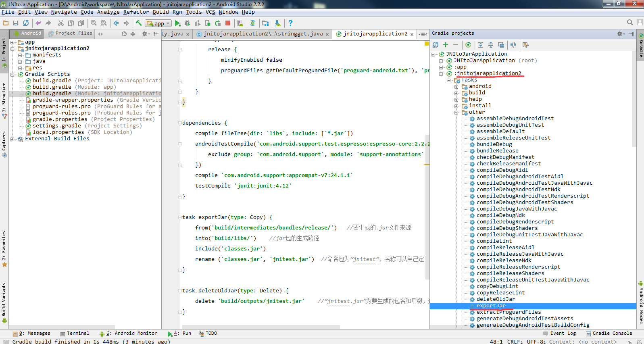Image resolution: width=644 pixels, height=344 pixels.
Task: Toggle the Favorites side panel
Action: click(x=4, y=249)
